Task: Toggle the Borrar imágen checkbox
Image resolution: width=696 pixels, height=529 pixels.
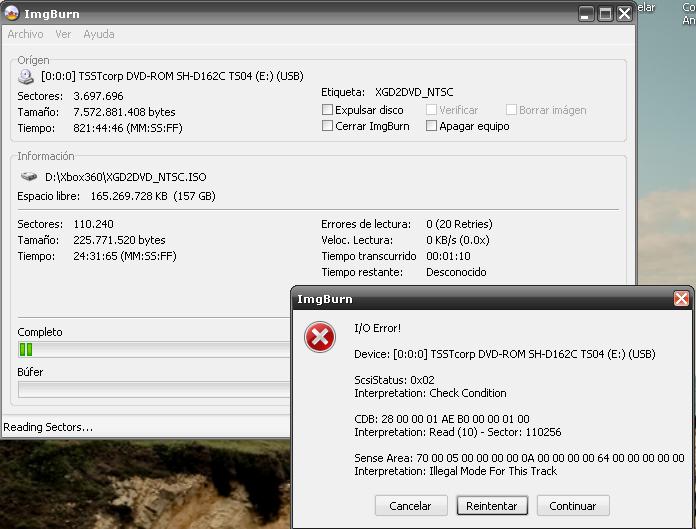Action: coord(511,110)
